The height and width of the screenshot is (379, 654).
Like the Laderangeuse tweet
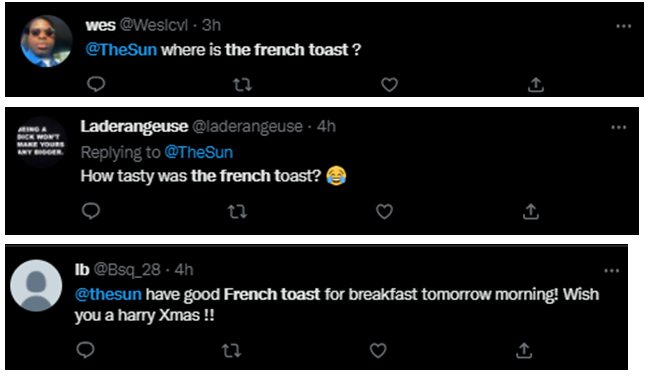click(384, 212)
